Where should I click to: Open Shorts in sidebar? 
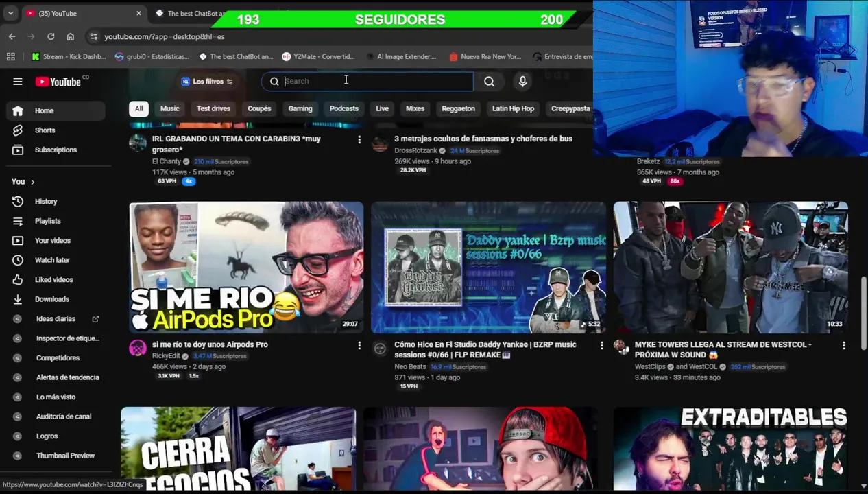(56, 130)
